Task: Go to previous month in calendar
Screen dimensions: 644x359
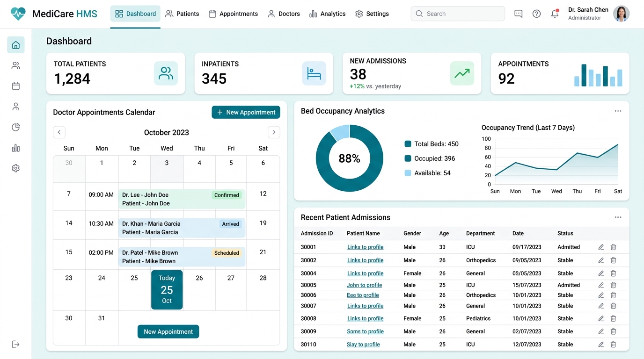Action: [x=59, y=132]
